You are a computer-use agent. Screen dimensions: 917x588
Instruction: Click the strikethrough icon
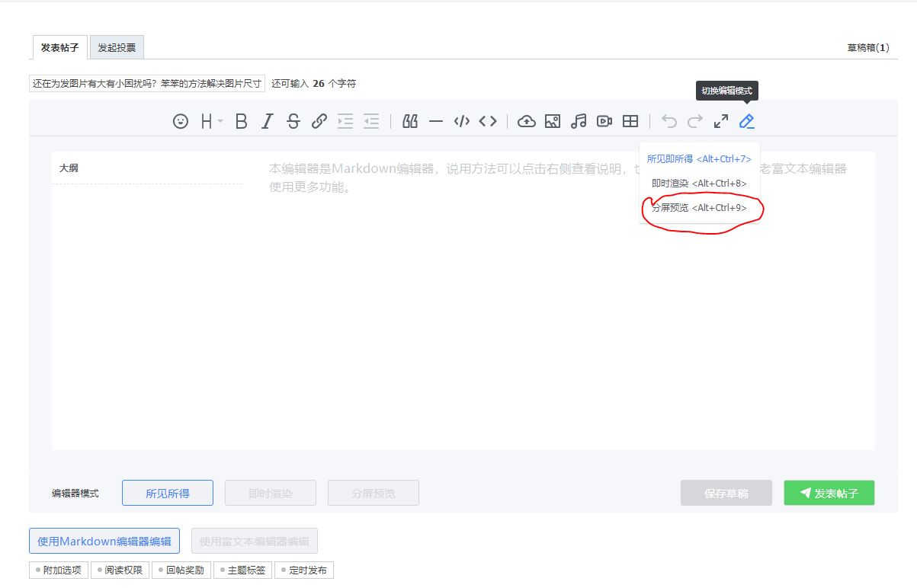(x=293, y=121)
